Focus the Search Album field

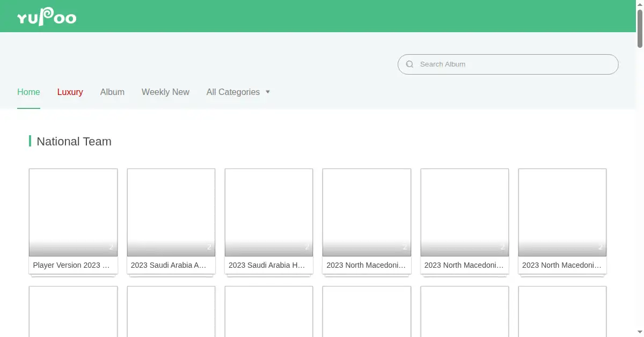508,64
